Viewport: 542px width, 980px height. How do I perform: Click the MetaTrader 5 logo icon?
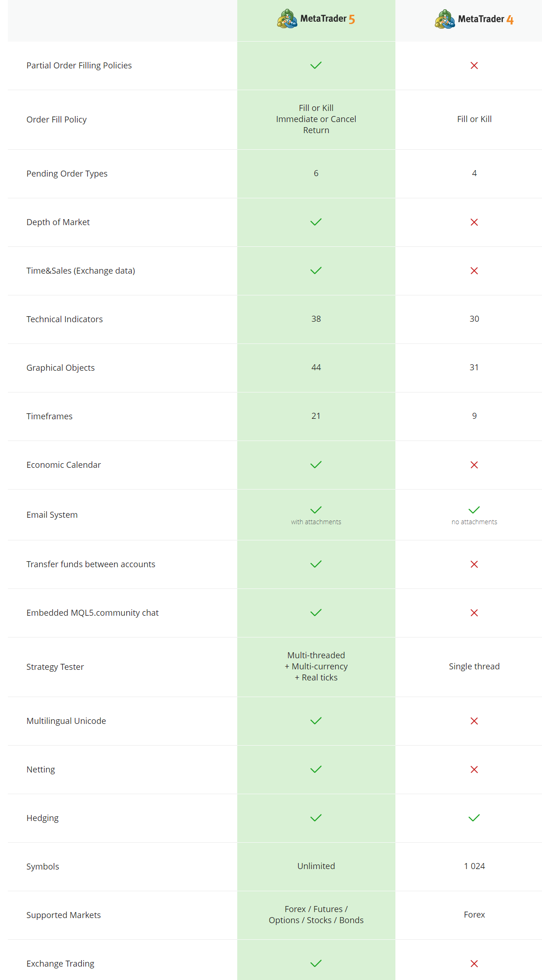pos(287,19)
